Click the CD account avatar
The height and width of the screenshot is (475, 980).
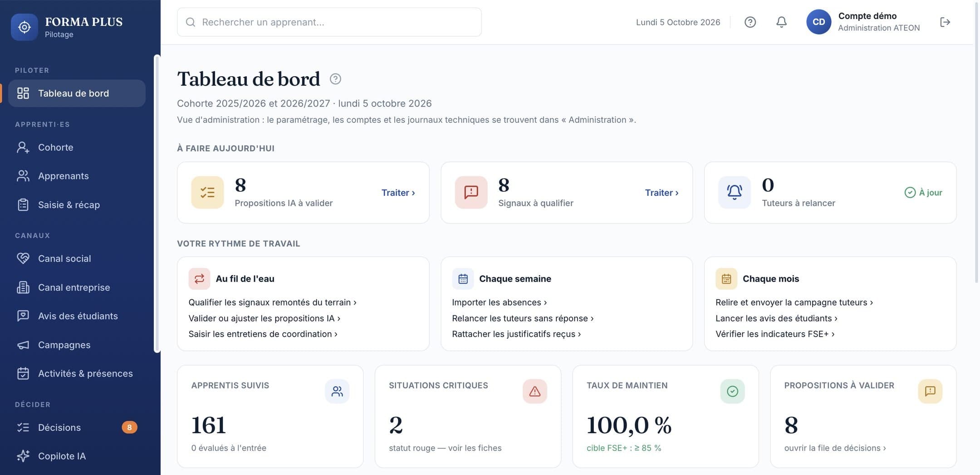pos(818,22)
